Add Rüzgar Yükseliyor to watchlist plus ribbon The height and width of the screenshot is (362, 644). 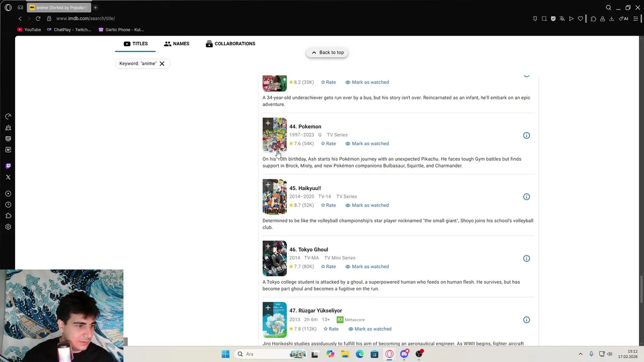click(x=268, y=308)
